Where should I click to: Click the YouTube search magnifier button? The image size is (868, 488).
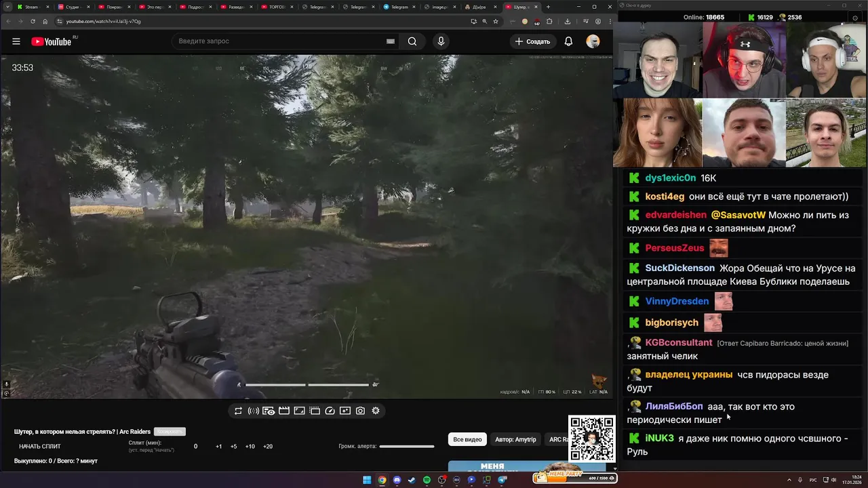[412, 41]
